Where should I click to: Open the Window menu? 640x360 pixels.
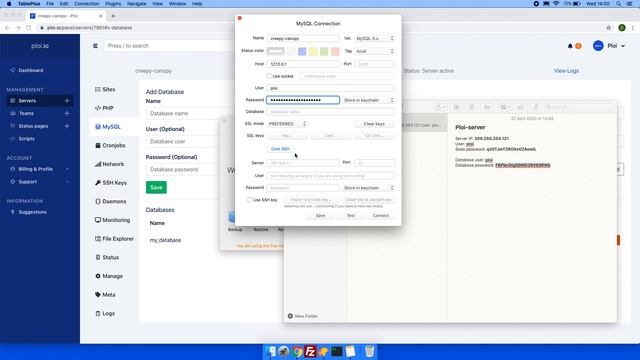click(177, 4)
